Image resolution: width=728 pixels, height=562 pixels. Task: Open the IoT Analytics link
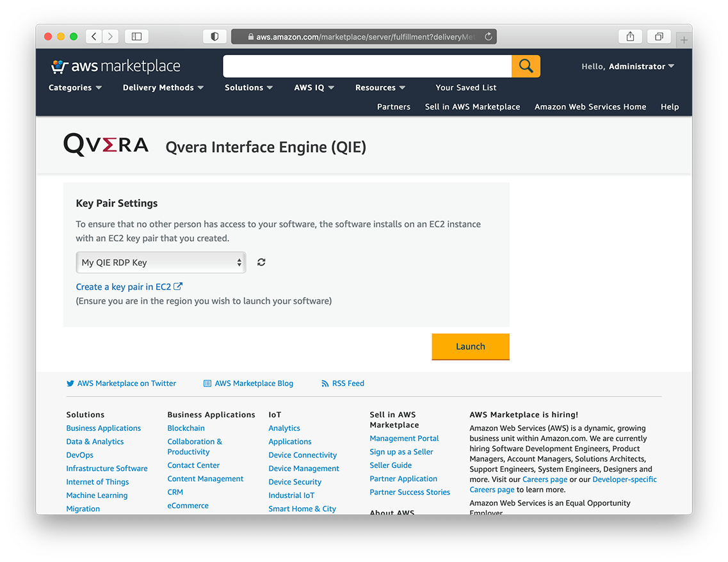tap(284, 428)
